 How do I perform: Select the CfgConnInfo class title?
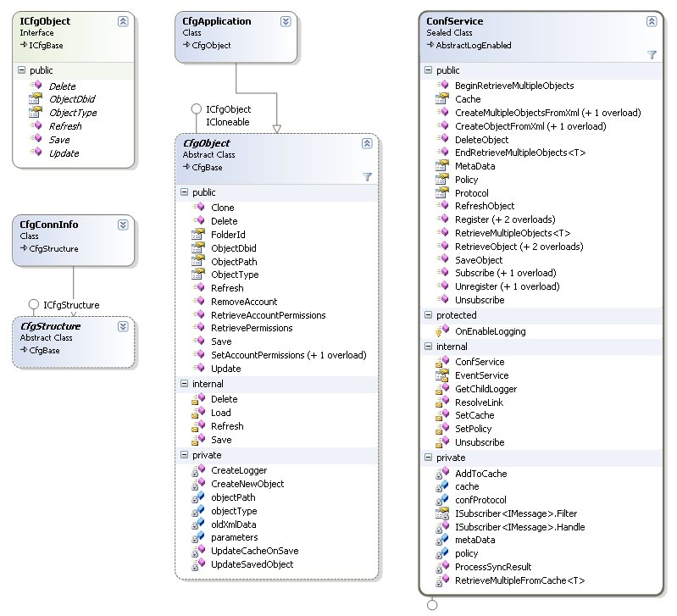click(49, 225)
